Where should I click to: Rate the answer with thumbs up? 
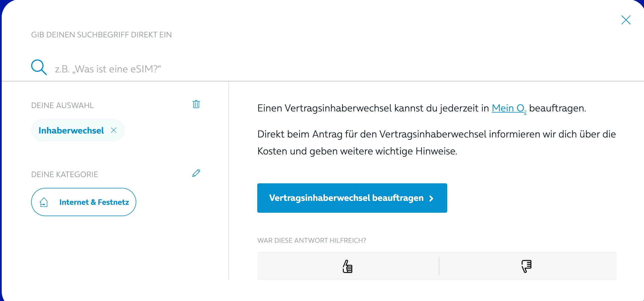(x=348, y=266)
